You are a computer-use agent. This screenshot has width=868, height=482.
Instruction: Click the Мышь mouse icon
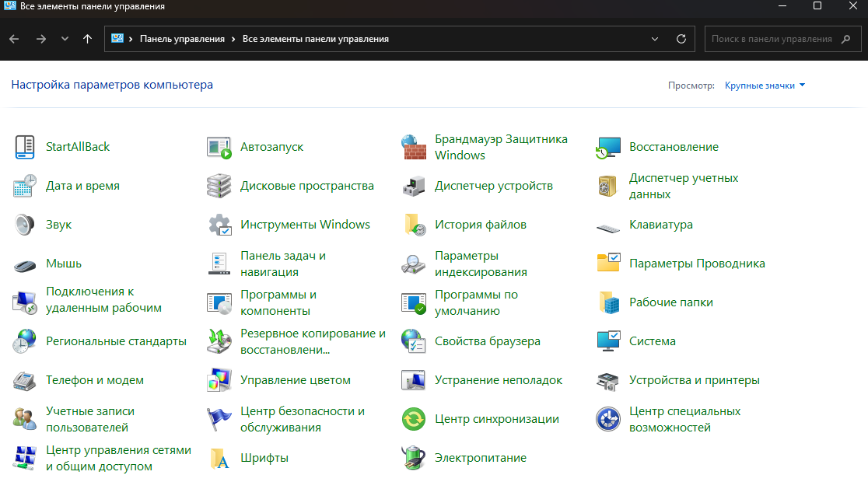click(25, 264)
